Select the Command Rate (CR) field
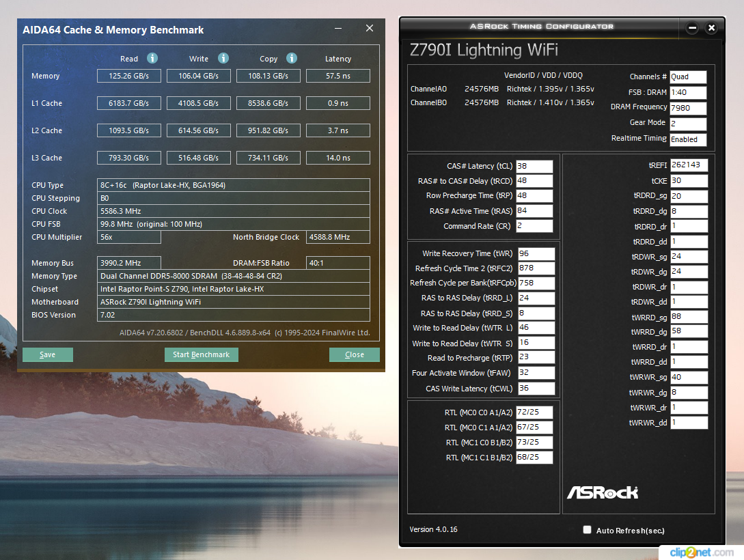The width and height of the screenshot is (744, 560). pyautogui.click(x=534, y=225)
